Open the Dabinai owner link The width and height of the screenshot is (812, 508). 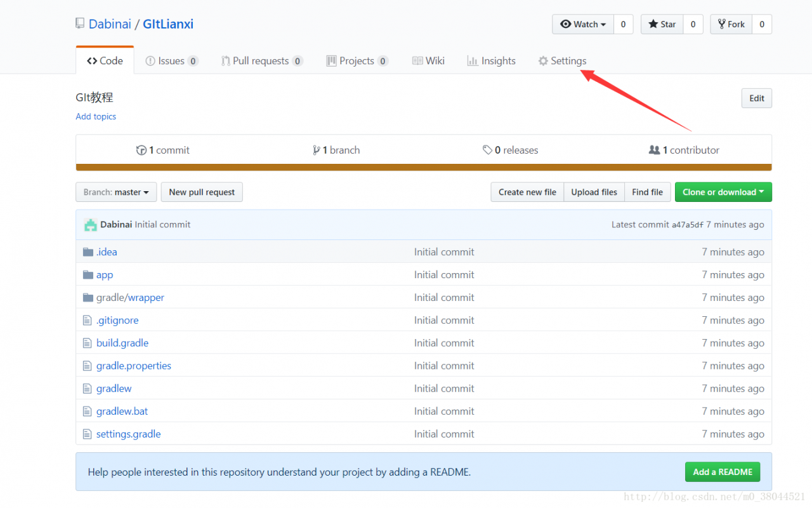(x=110, y=24)
